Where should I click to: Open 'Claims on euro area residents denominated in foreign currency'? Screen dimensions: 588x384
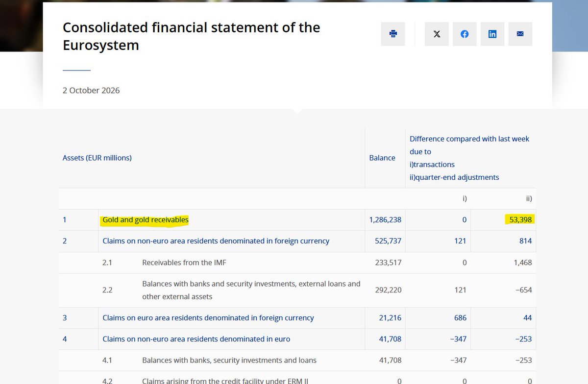208,318
